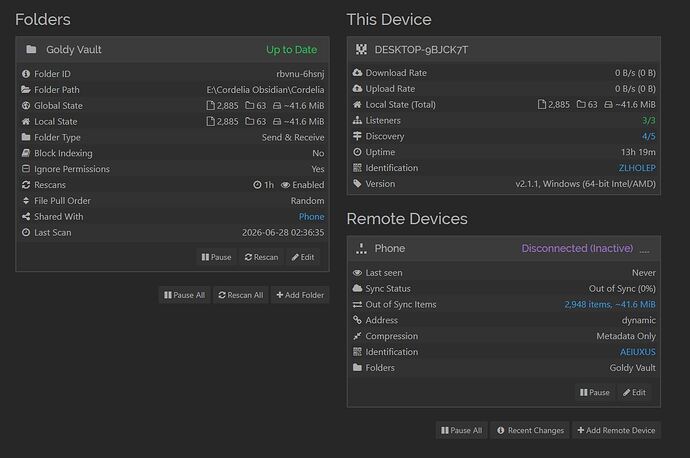Pause the Phone remote device
This screenshot has height=458, width=690.
595,392
